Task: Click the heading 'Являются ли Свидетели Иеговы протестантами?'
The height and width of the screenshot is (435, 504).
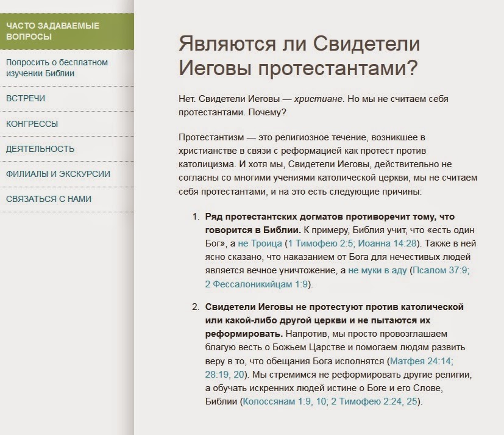Action: 299,56
